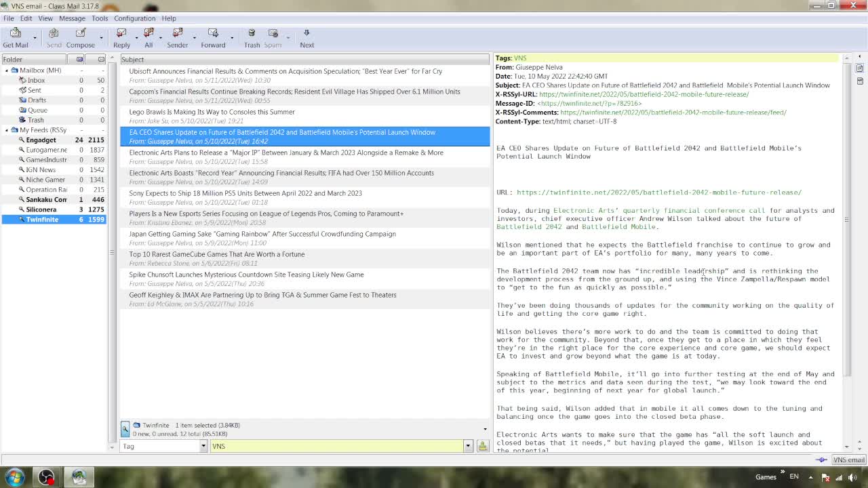Open the Help menu
Screen dimensions: 868x488
169,18
